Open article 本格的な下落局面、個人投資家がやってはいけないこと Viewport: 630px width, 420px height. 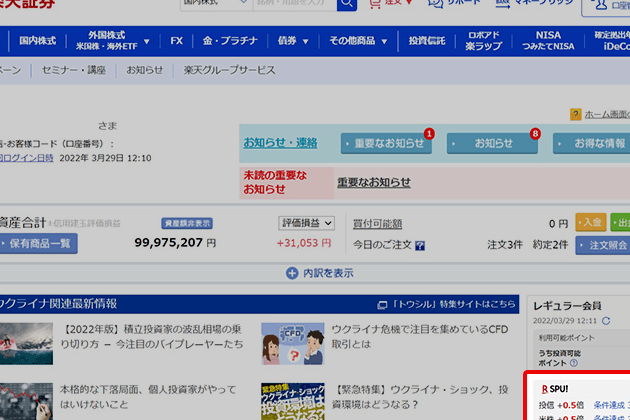click(x=148, y=397)
